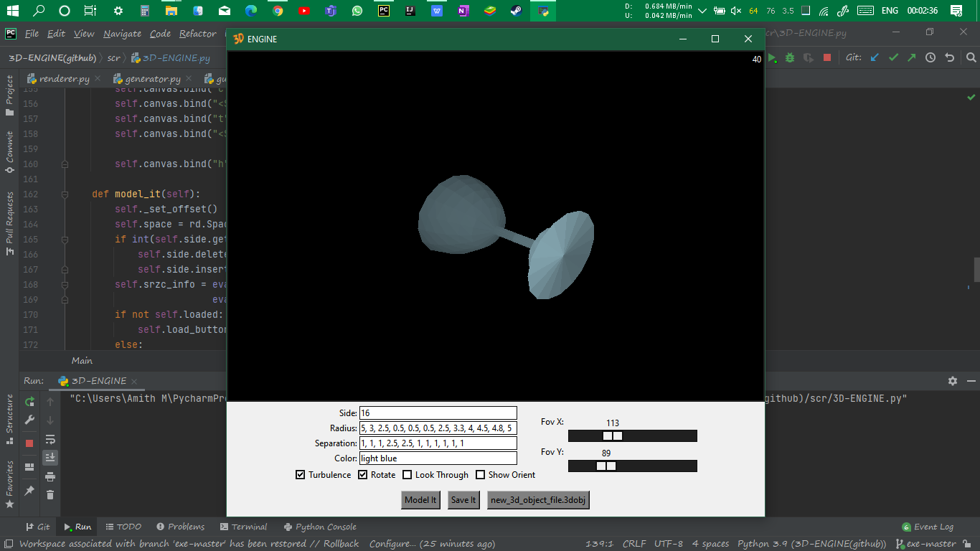The image size is (980, 551).
Task: Open the Project tool window sidebar tab
Action: click(9, 95)
